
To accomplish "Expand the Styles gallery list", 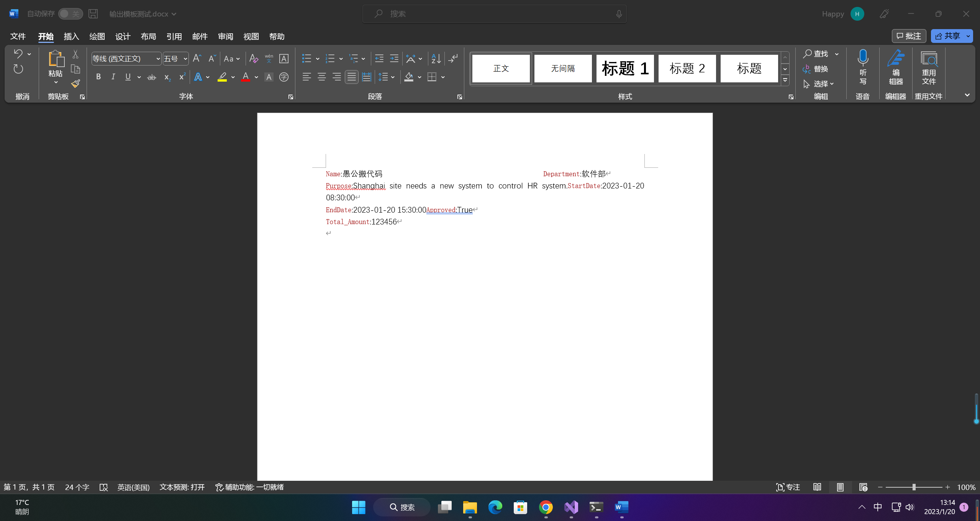I will pos(785,80).
